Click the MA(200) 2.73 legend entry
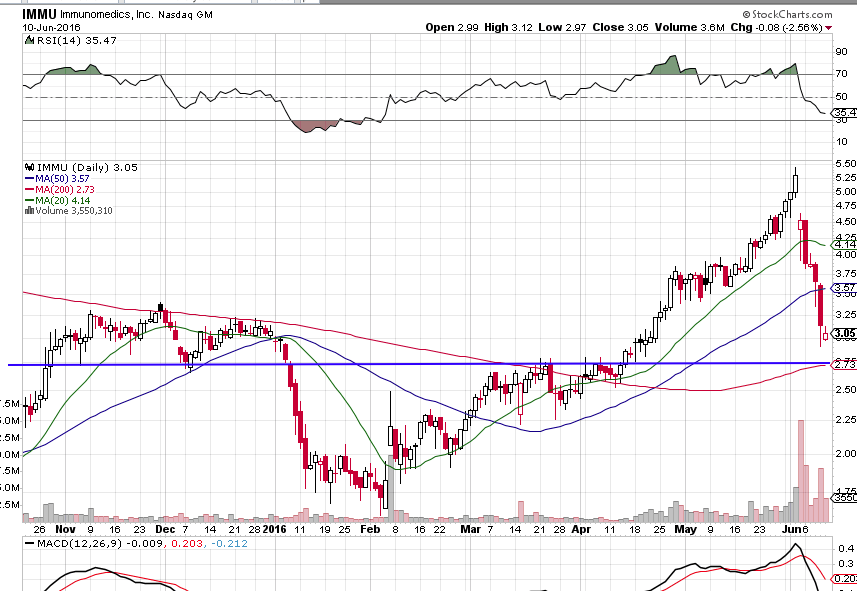This screenshot has width=857, height=591. [60, 190]
